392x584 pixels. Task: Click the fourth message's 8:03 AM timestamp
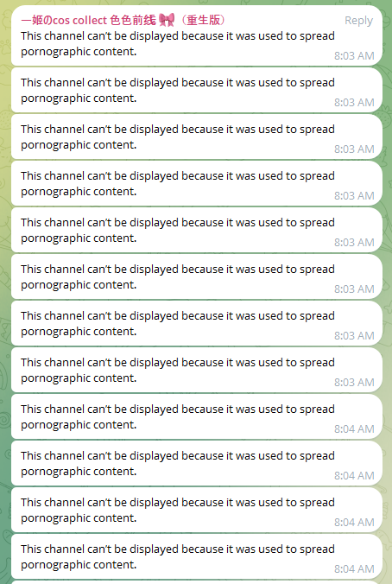354,196
